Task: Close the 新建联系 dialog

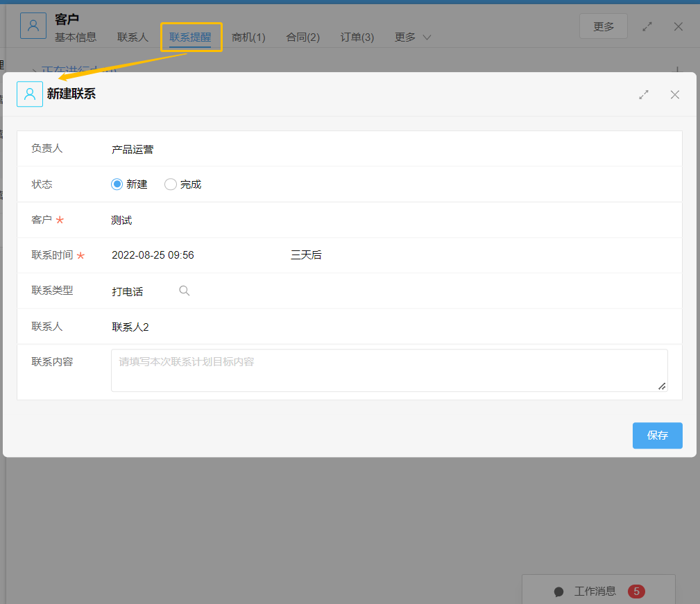Action: click(675, 94)
